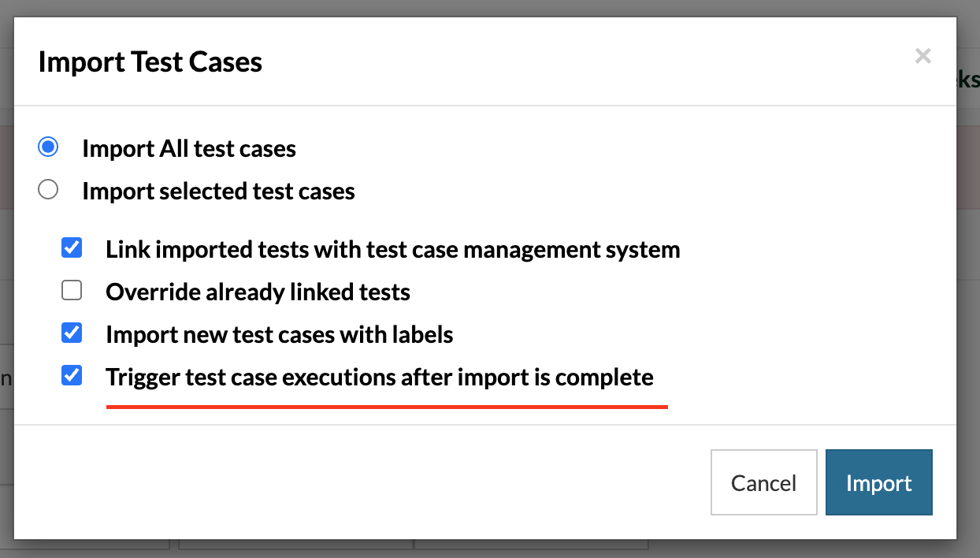The height and width of the screenshot is (558, 980).
Task: Choose the Import selected test cases radio button
Action: pyautogui.click(x=48, y=190)
